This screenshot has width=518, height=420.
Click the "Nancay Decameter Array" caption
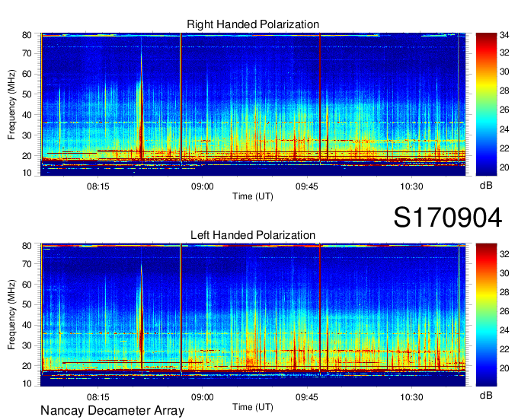point(112,411)
